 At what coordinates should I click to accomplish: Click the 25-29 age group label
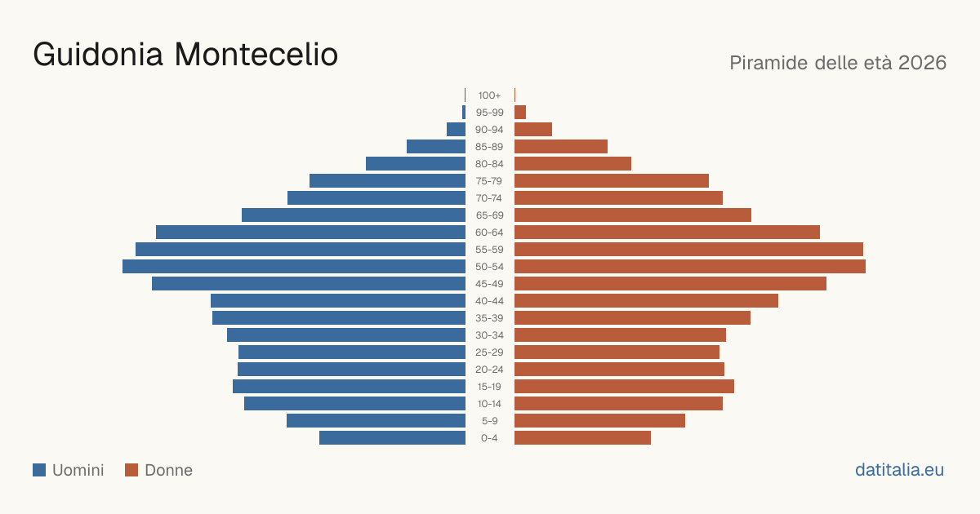[x=490, y=352]
